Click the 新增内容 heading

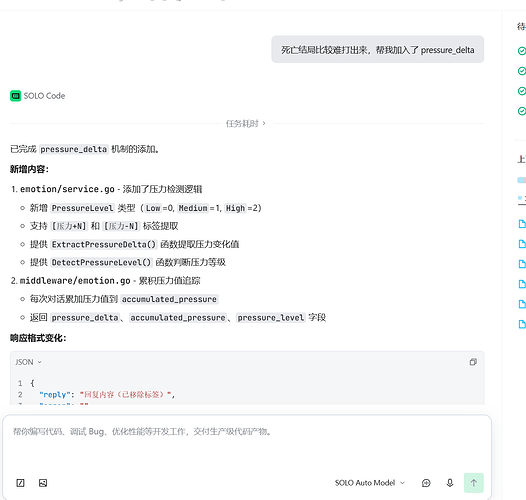[x=29, y=169]
